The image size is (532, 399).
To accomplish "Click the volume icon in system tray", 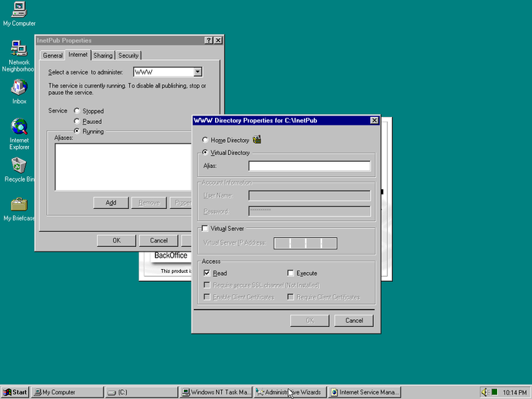I will (484, 392).
